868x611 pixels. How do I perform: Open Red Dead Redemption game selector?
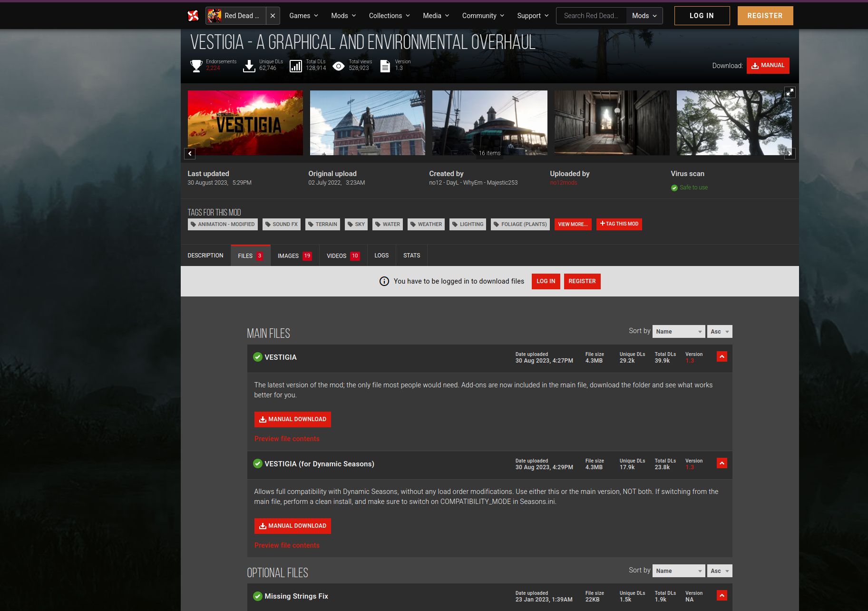tap(236, 16)
